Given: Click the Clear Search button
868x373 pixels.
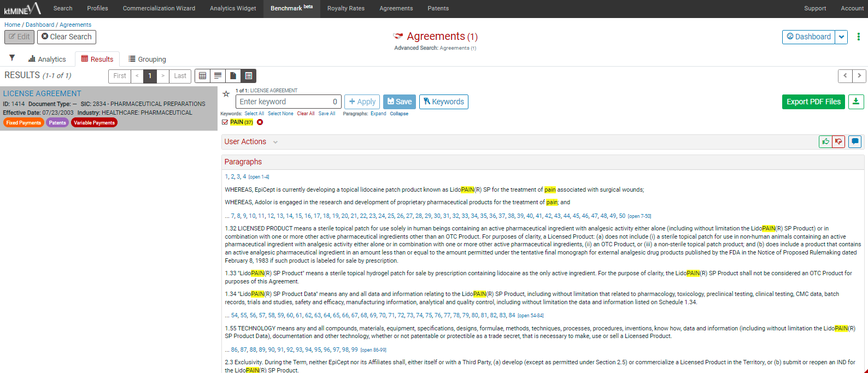Looking at the screenshot, I should 67,37.
